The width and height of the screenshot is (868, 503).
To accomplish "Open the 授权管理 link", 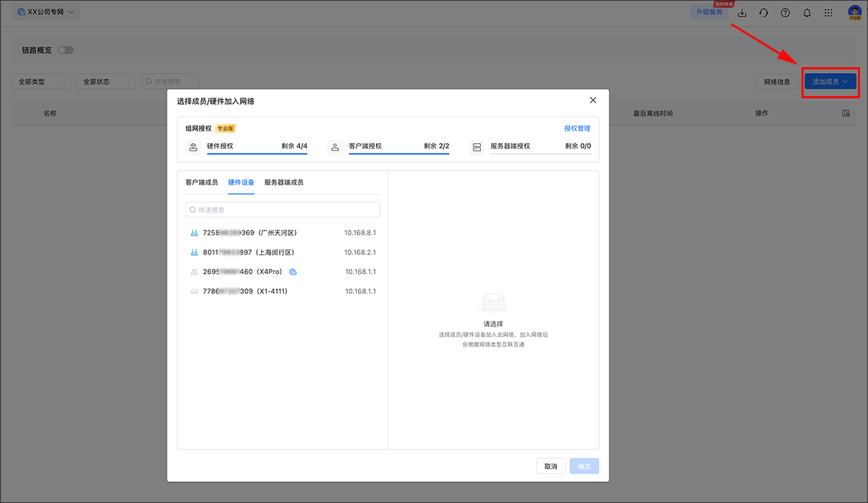I will click(577, 129).
